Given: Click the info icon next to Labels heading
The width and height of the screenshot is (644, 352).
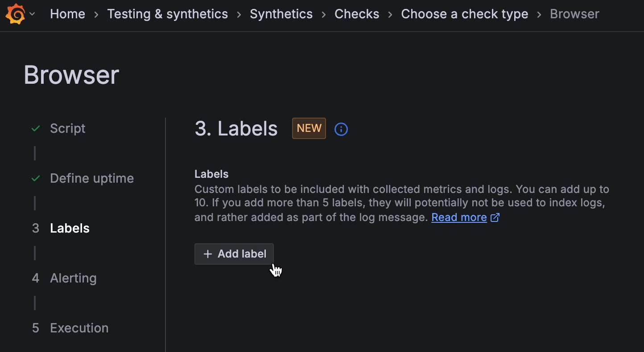Looking at the screenshot, I should click(341, 129).
